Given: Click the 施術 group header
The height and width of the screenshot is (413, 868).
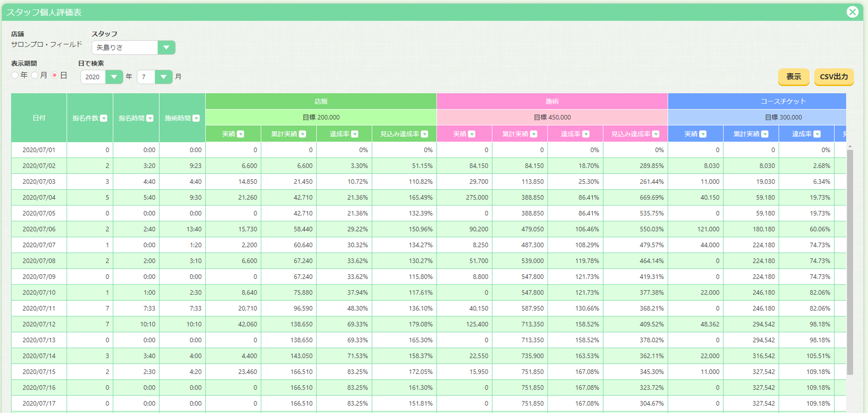Looking at the screenshot, I should pyautogui.click(x=552, y=101).
